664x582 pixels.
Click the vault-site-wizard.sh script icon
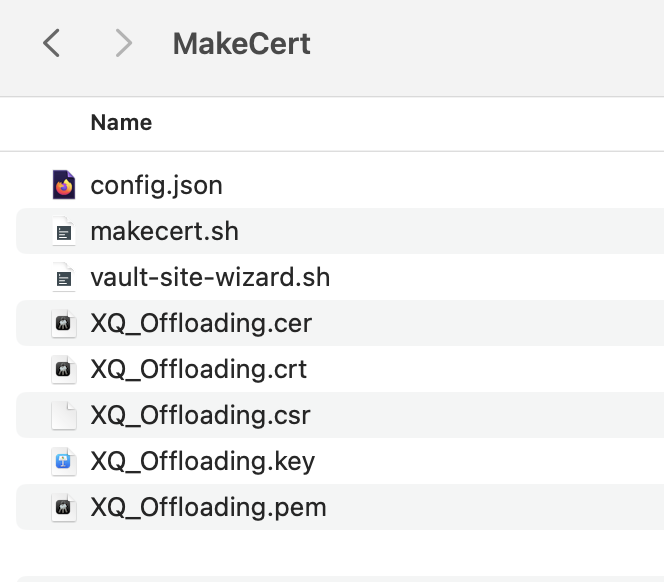pos(64,277)
